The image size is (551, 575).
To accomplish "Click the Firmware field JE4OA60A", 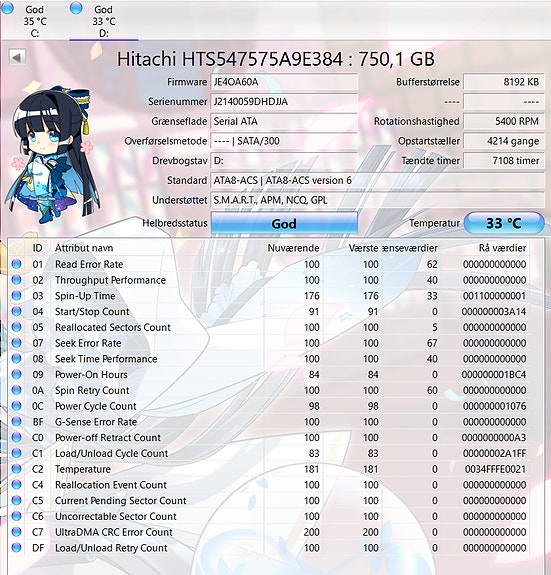I will (284, 82).
